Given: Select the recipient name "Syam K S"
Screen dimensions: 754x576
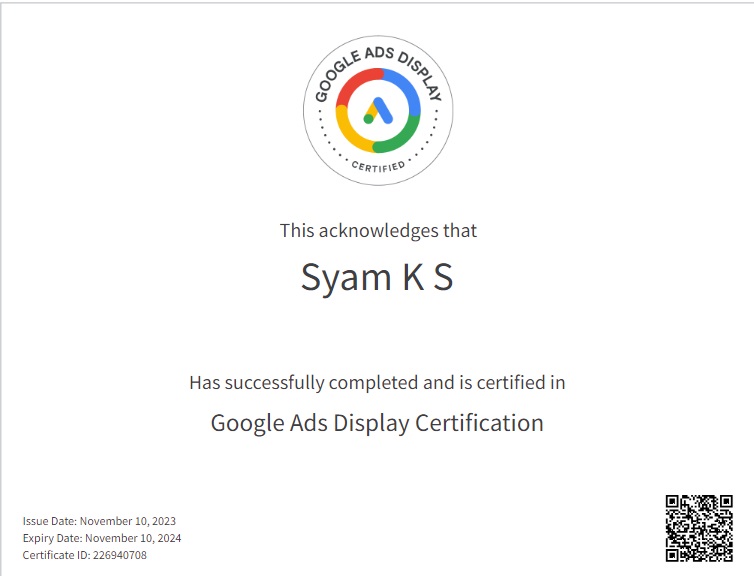Looking at the screenshot, I should 377,277.
